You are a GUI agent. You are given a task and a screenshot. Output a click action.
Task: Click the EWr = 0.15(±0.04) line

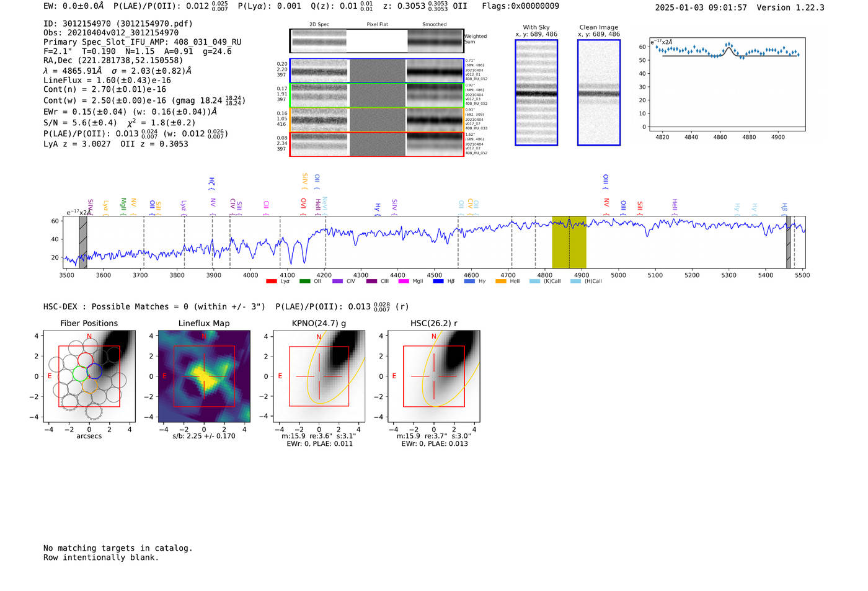pos(130,112)
